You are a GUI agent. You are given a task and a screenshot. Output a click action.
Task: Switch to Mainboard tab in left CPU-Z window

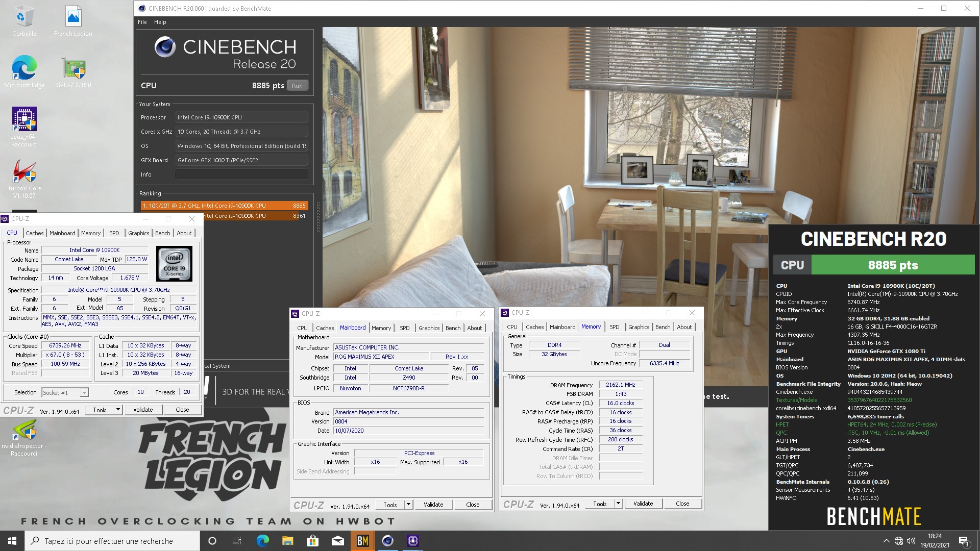(62, 233)
